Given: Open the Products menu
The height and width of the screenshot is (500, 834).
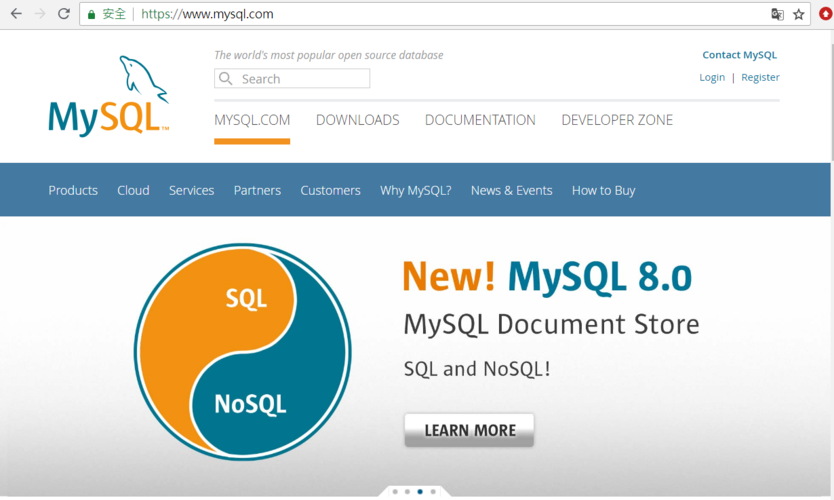Looking at the screenshot, I should (x=73, y=190).
